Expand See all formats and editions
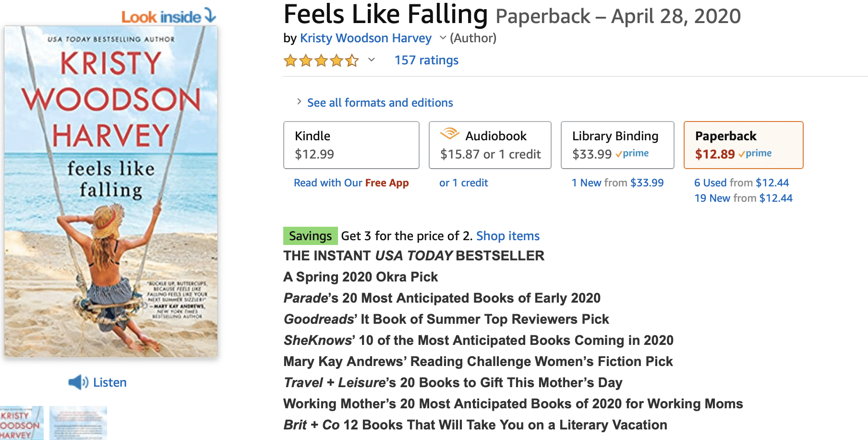The height and width of the screenshot is (440, 868). point(379,102)
